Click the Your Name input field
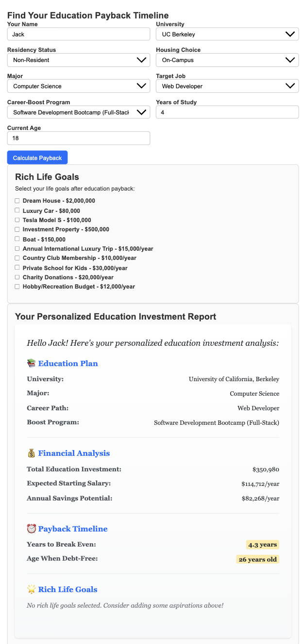Viewport: 304px width, 644px height. click(x=78, y=34)
